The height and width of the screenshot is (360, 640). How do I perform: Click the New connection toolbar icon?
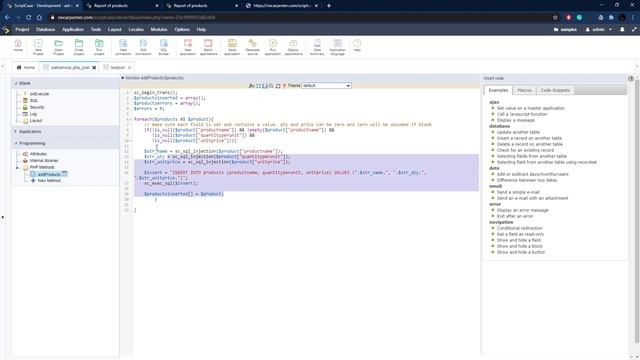[123, 47]
